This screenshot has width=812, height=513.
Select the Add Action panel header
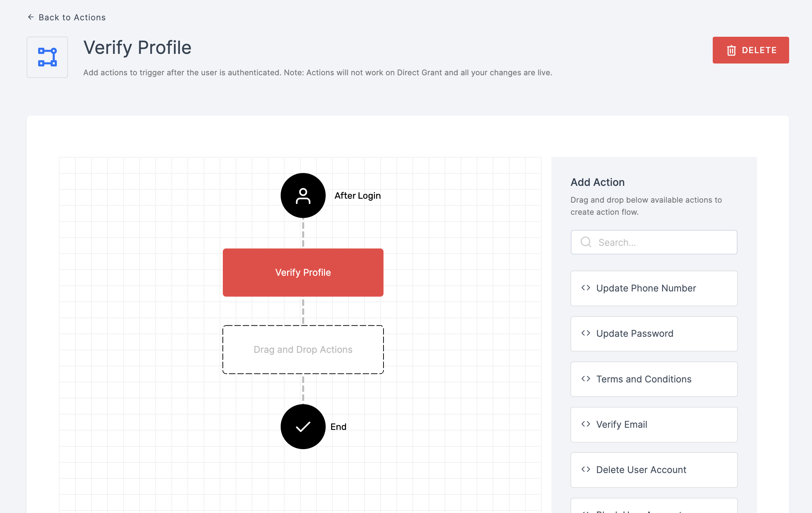(x=597, y=182)
